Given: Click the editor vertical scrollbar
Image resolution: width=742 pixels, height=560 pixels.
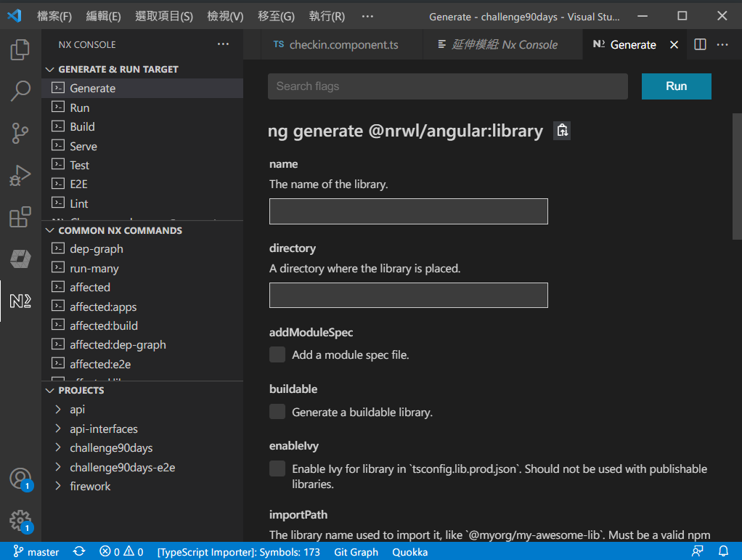Looking at the screenshot, I should click(737, 176).
